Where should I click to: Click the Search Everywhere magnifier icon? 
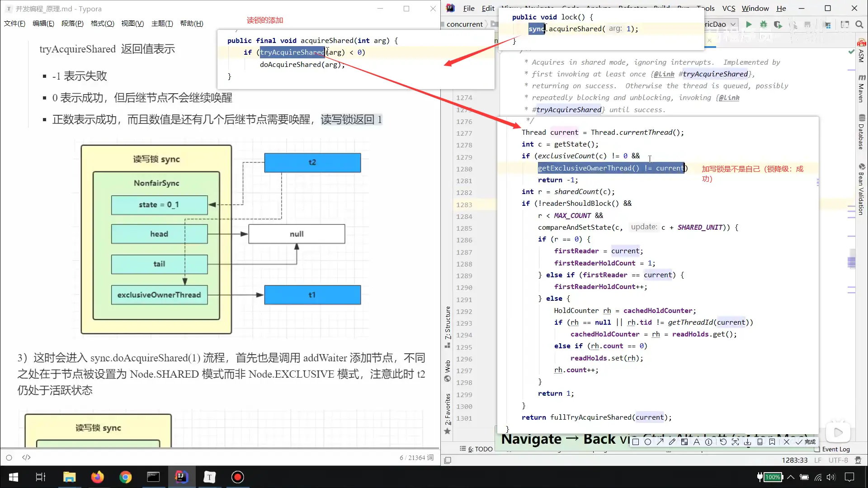tap(859, 24)
